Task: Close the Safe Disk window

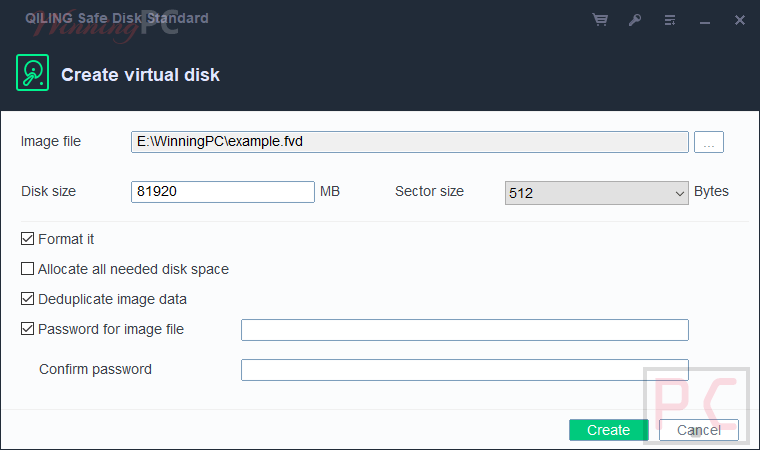Action: click(740, 20)
